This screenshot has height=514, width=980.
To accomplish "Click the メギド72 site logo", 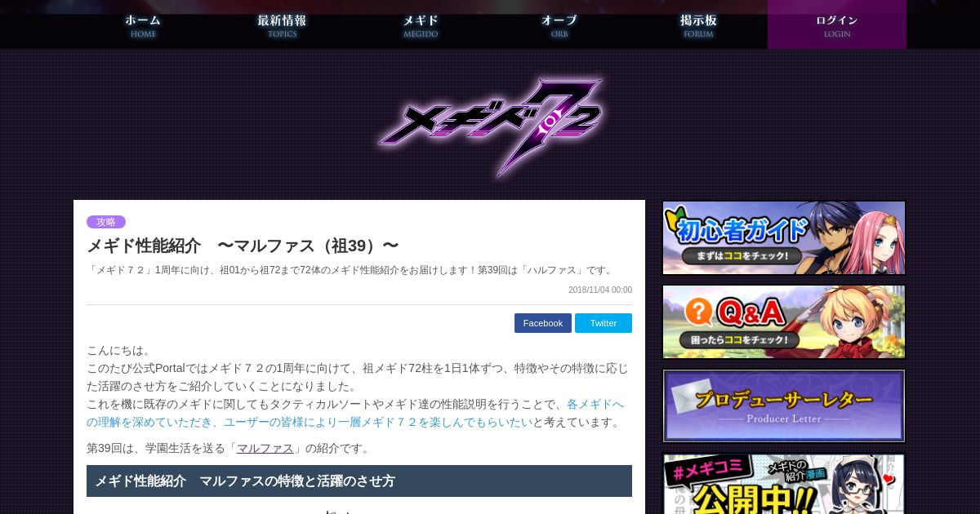I will tap(490, 126).
